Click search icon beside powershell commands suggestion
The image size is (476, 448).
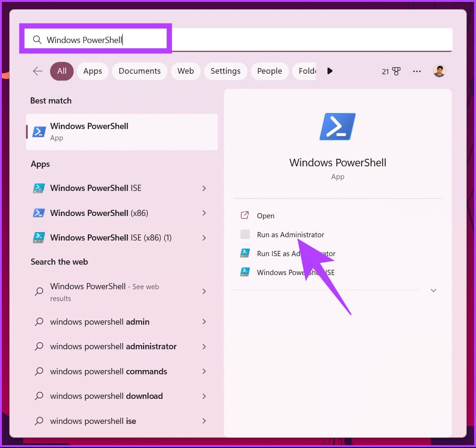[x=39, y=371]
